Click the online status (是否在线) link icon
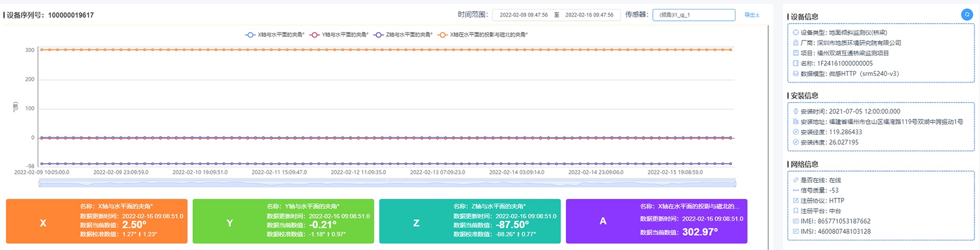The width and height of the screenshot is (980, 250). (x=796, y=181)
